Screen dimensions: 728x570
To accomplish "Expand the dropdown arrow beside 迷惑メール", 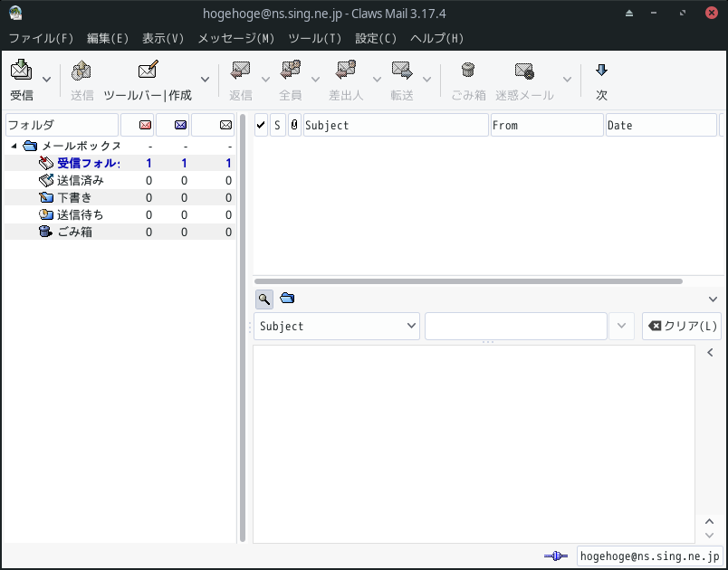I will 567,80.
